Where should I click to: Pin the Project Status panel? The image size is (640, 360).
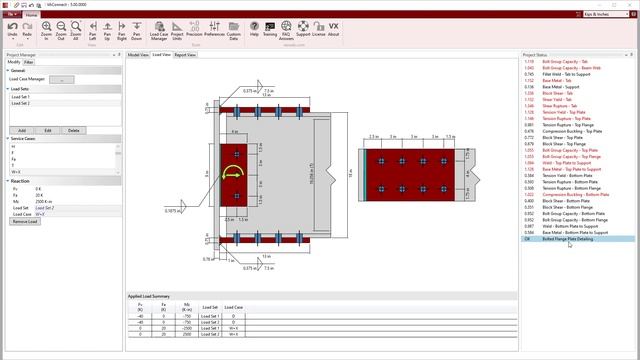pos(631,54)
